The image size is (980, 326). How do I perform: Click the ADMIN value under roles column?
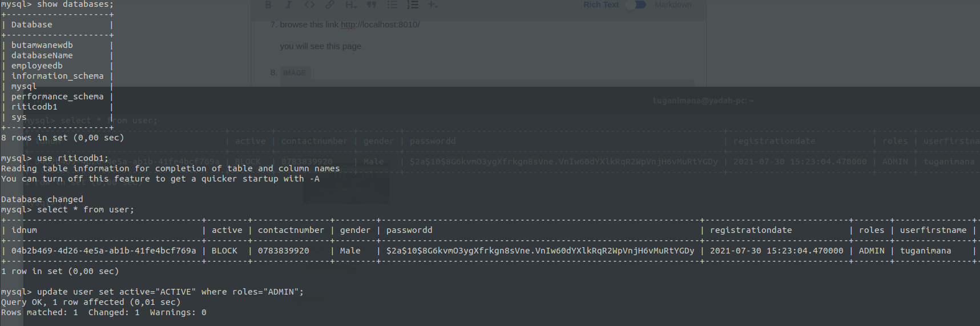pyautogui.click(x=872, y=251)
